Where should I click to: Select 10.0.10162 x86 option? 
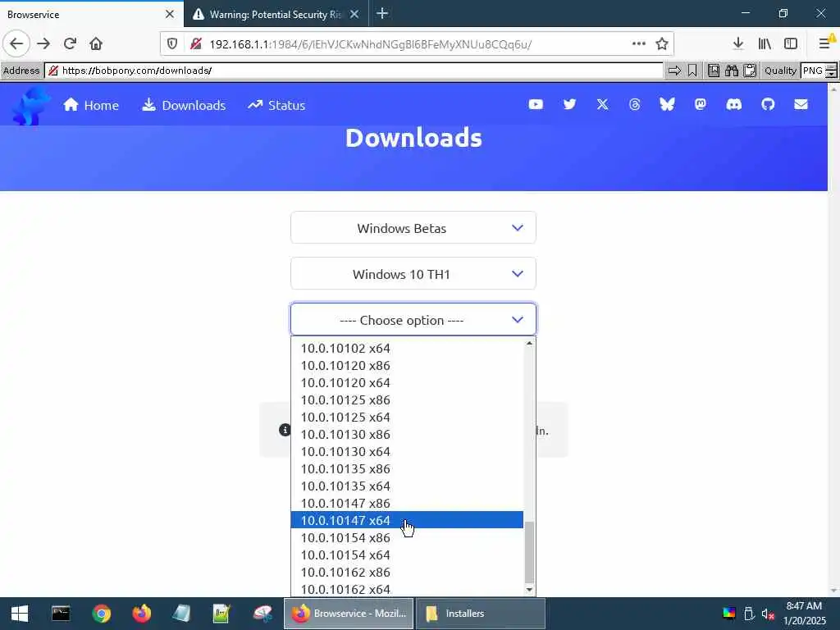[407, 572]
